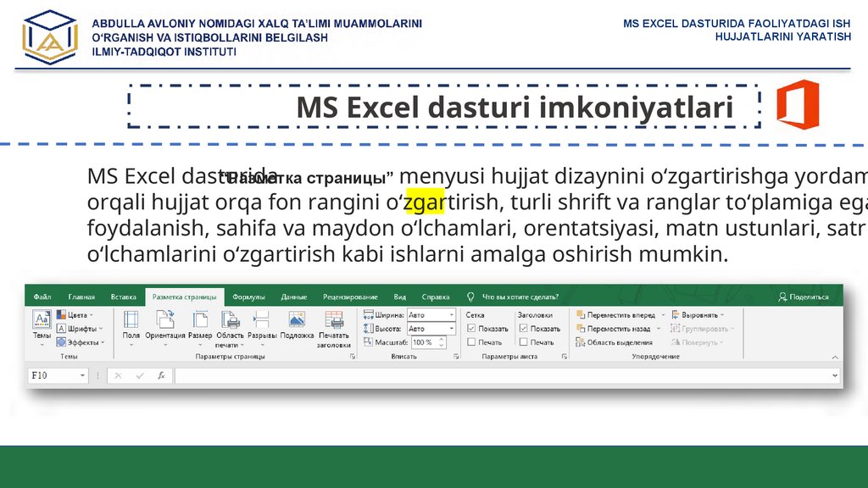
Task: Click the Ширина width icon
Action: (x=368, y=315)
